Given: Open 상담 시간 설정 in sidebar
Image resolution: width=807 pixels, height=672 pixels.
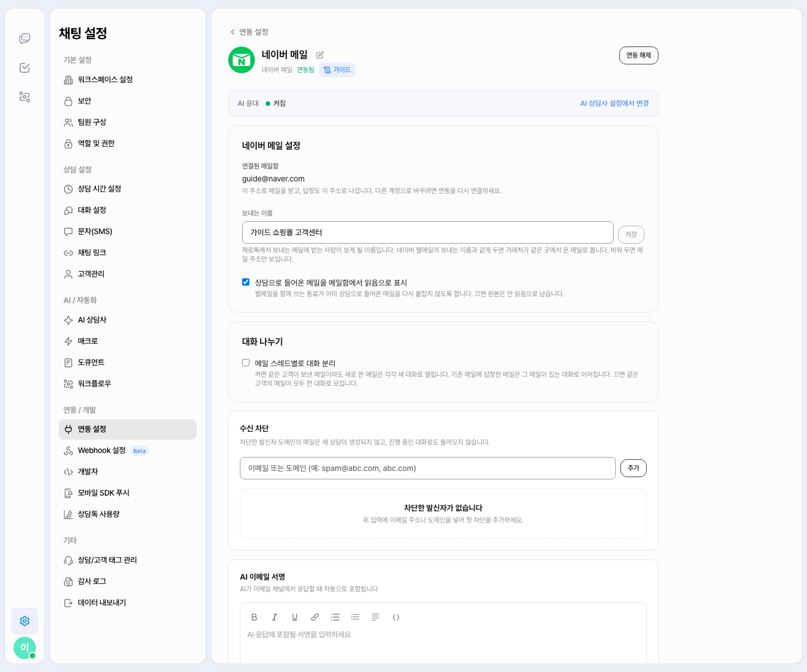Looking at the screenshot, I should 128,189.
